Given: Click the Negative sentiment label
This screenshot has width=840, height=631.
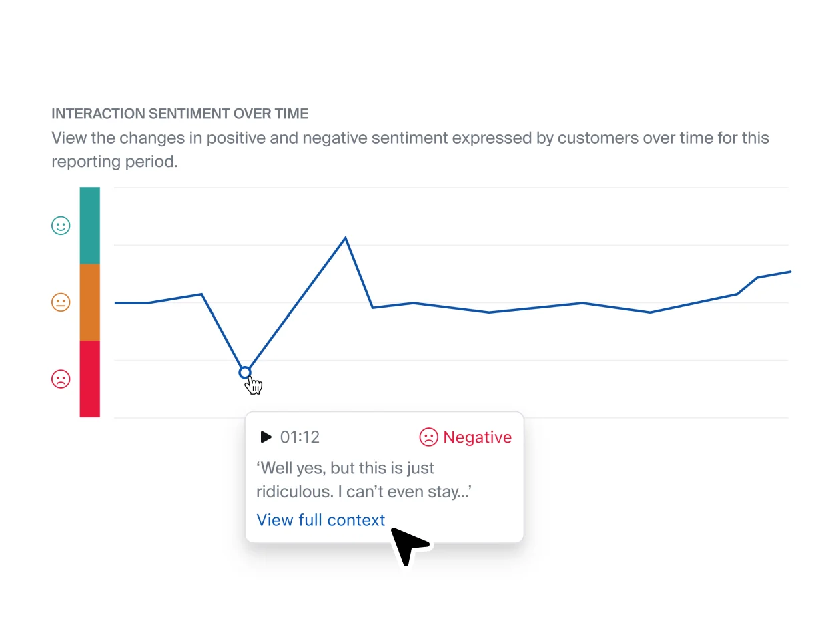Looking at the screenshot, I should pyautogui.click(x=477, y=437).
